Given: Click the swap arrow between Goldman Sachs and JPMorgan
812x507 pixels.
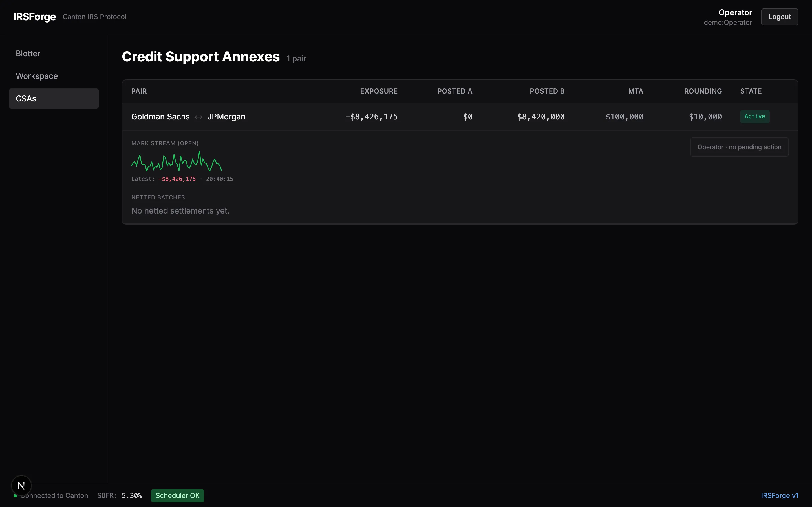Looking at the screenshot, I should click(198, 117).
